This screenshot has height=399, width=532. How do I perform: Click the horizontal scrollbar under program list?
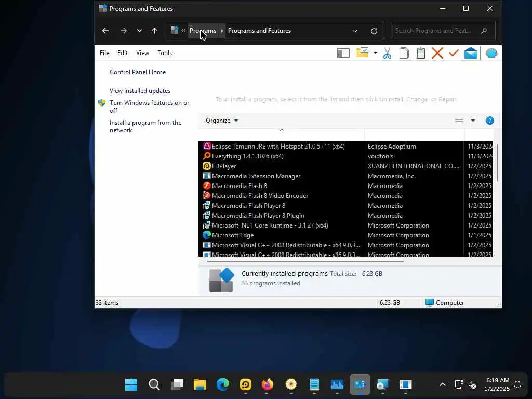pyautogui.click(x=305, y=261)
